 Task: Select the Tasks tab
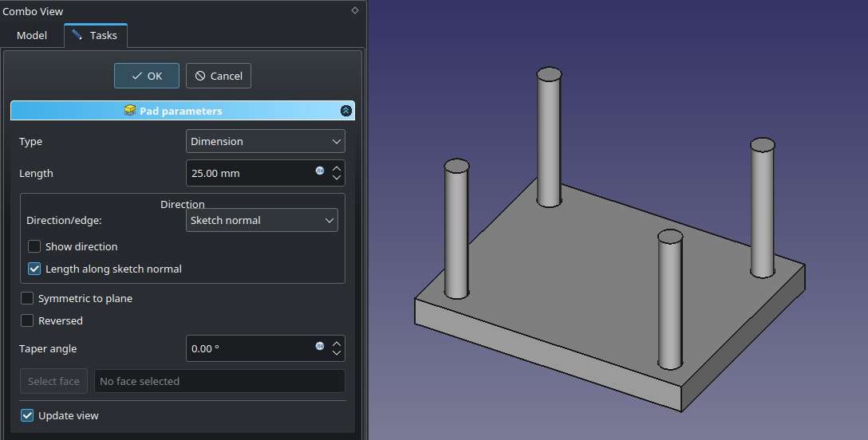[x=95, y=35]
